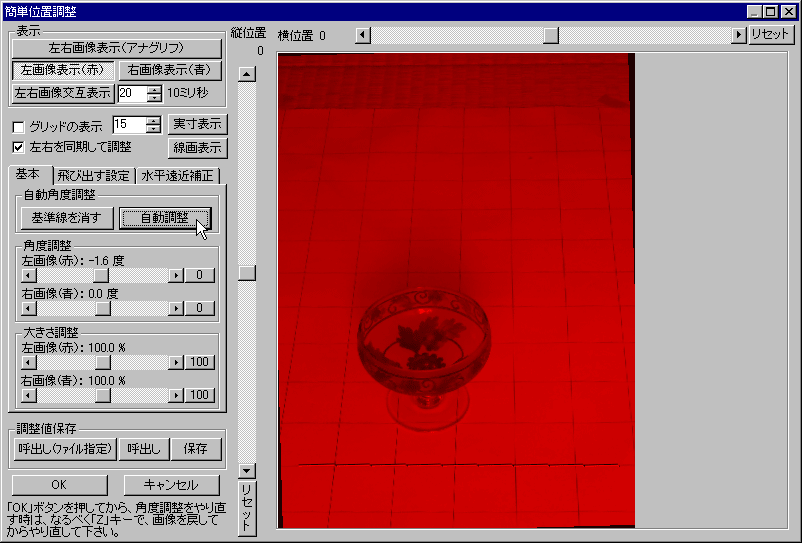Screen dimensions: 802x543
Task: Click the 横位置 horizontal slider thumb
Action: tap(550, 35)
